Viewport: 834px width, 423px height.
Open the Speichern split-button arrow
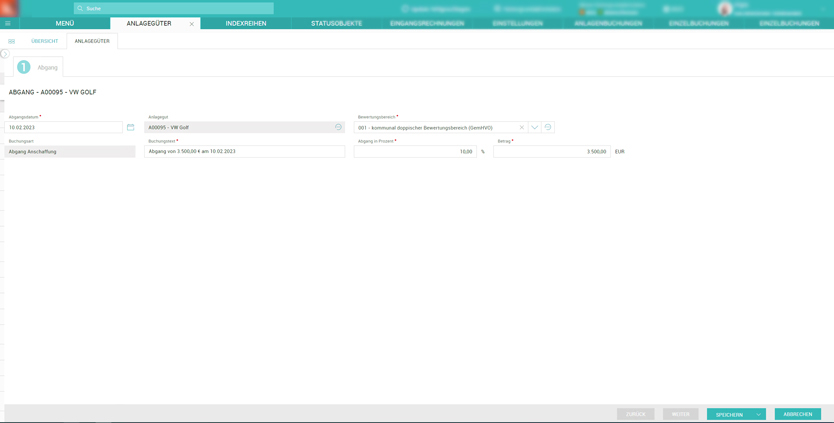759,414
